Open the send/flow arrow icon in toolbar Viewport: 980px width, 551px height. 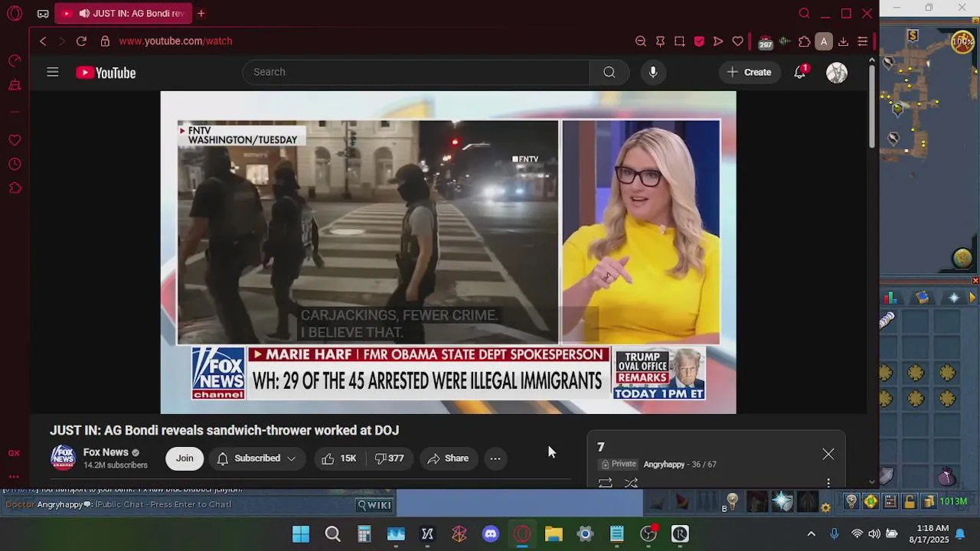point(718,41)
